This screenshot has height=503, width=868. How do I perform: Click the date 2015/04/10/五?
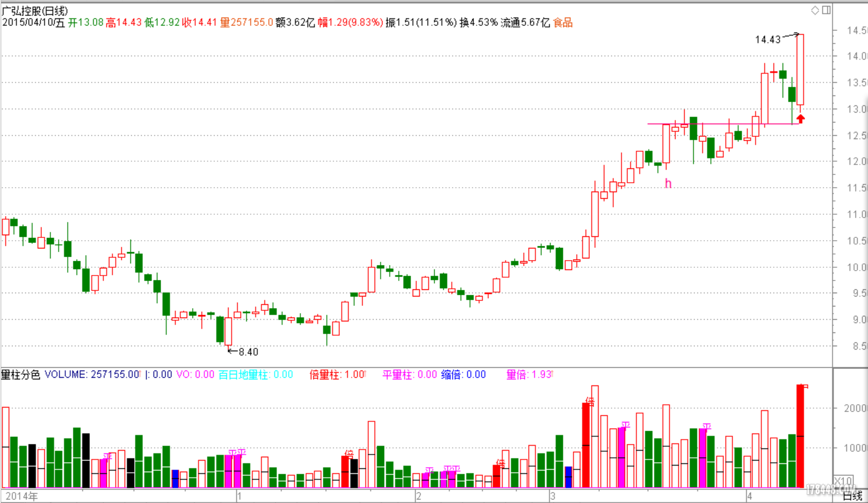pyautogui.click(x=34, y=23)
